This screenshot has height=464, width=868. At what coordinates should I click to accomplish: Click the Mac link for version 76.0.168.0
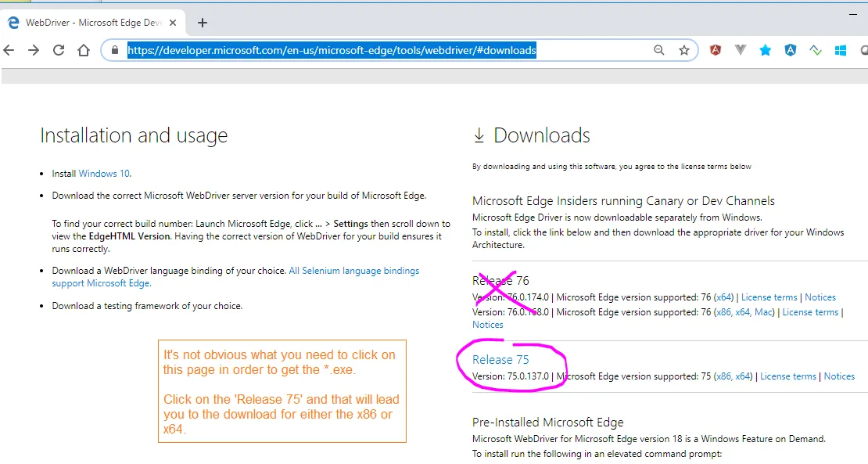click(x=763, y=312)
